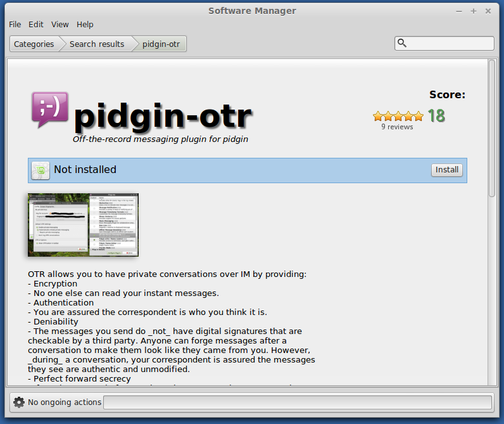Click 'OTR allows you to have private conversations' line
The width and height of the screenshot is (504, 424).
(x=167, y=274)
